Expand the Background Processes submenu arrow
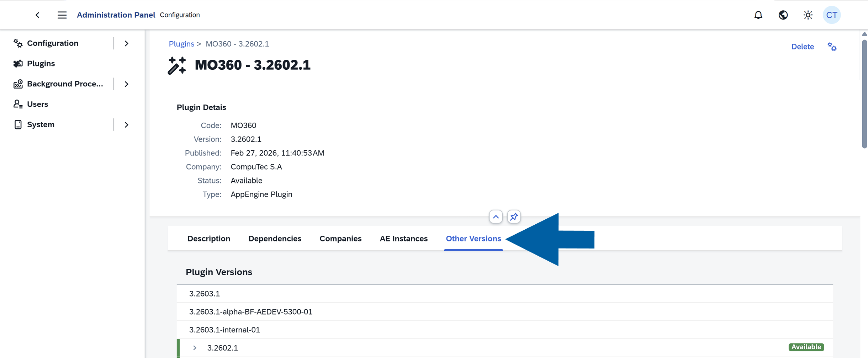This screenshot has height=358, width=868. [126, 84]
